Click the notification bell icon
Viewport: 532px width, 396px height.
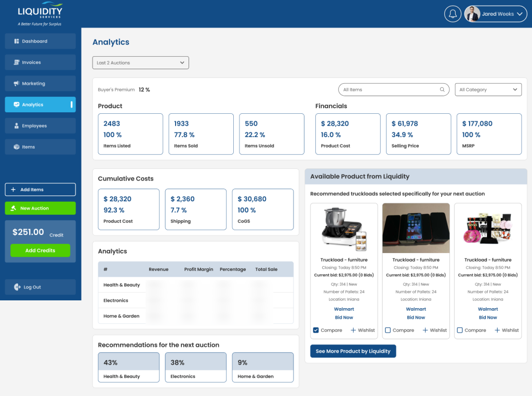pos(453,14)
